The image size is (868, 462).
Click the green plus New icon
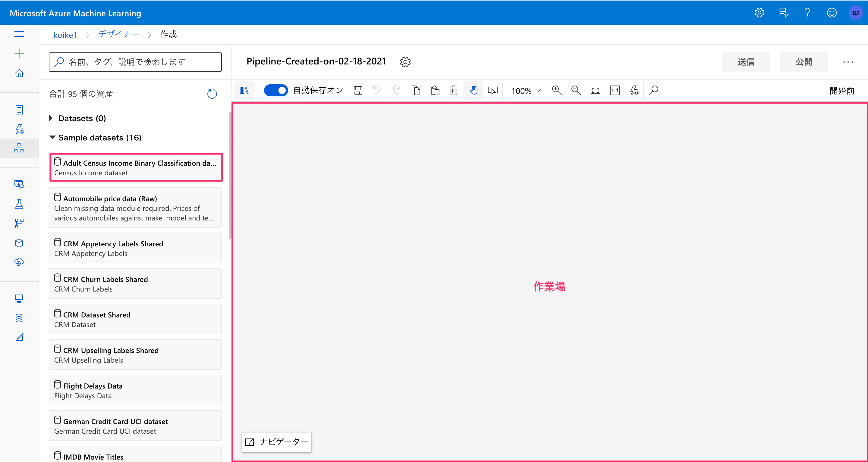(19, 54)
